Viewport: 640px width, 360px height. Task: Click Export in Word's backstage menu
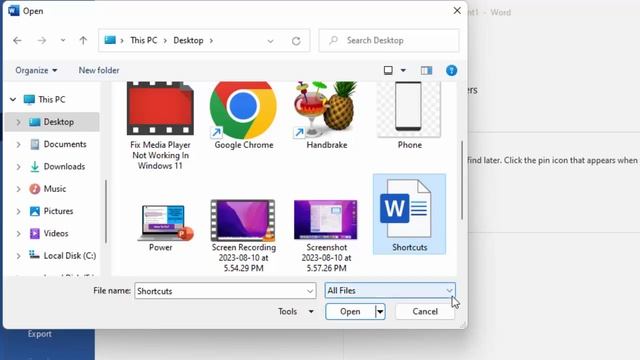pos(40,334)
